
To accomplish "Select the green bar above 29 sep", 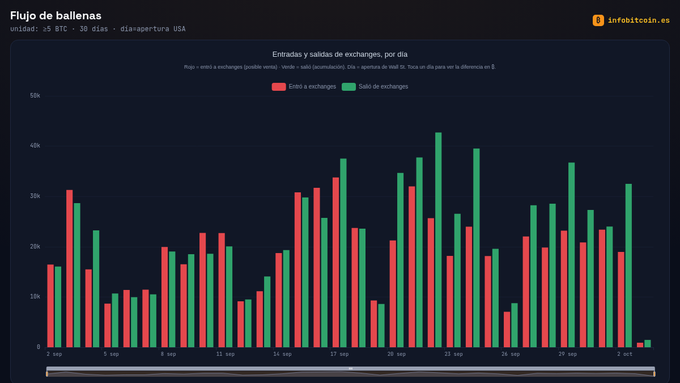I will 572,255.
